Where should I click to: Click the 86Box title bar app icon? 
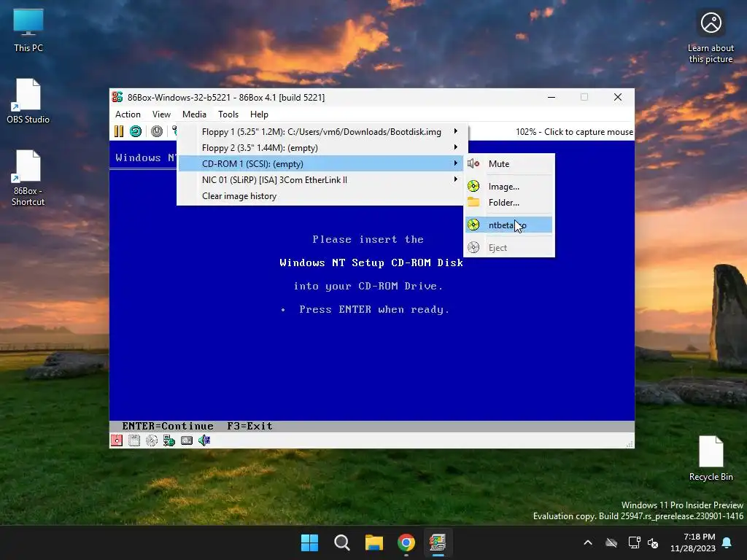(117, 97)
